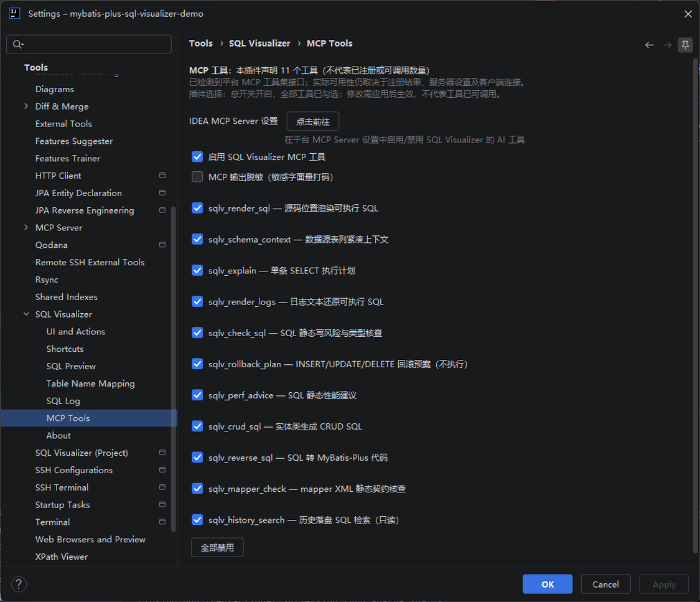This screenshot has height=602, width=700.
Task: Disable the sqlv_explain checkbox
Action: tap(197, 271)
